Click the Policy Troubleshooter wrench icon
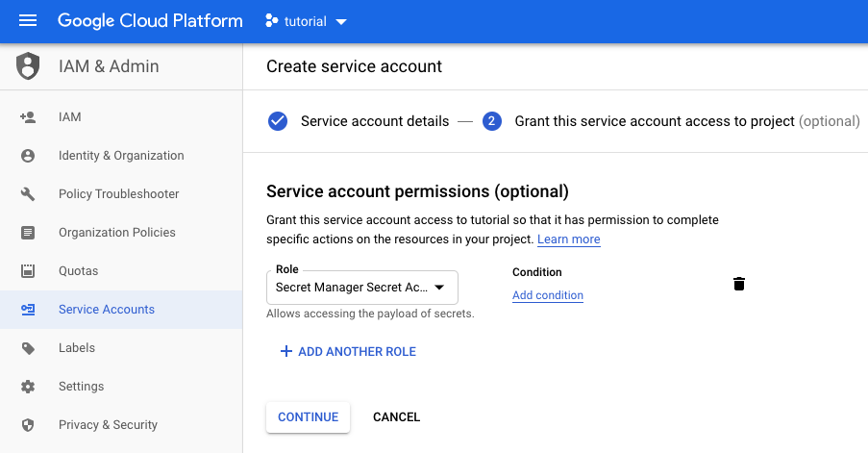This screenshot has width=868, height=453. (x=28, y=194)
